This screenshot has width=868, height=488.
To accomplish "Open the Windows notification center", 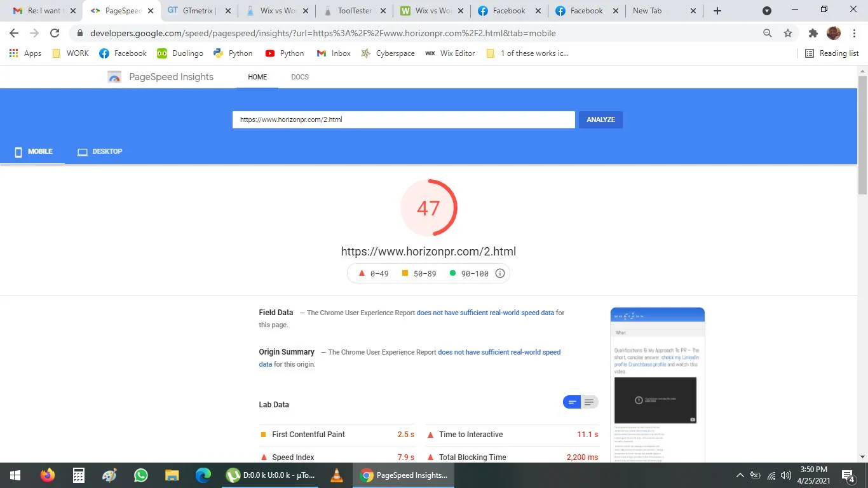I will (x=848, y=475).
